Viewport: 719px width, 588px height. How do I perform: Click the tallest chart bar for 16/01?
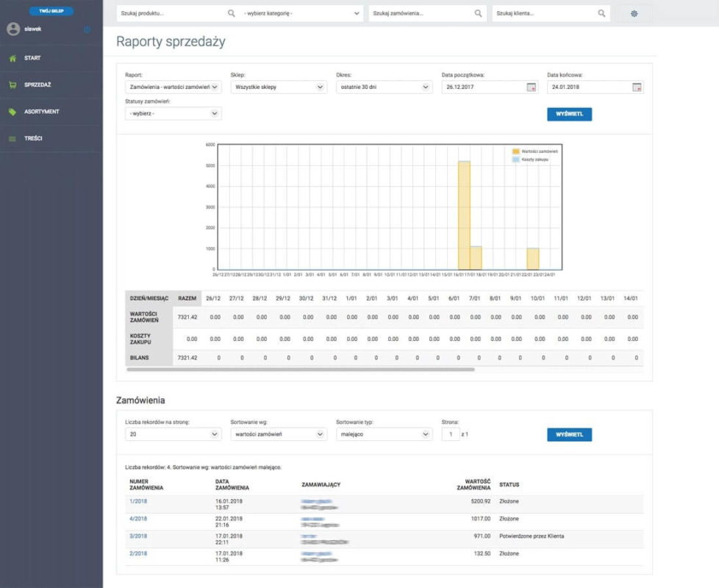pos(464,215)
